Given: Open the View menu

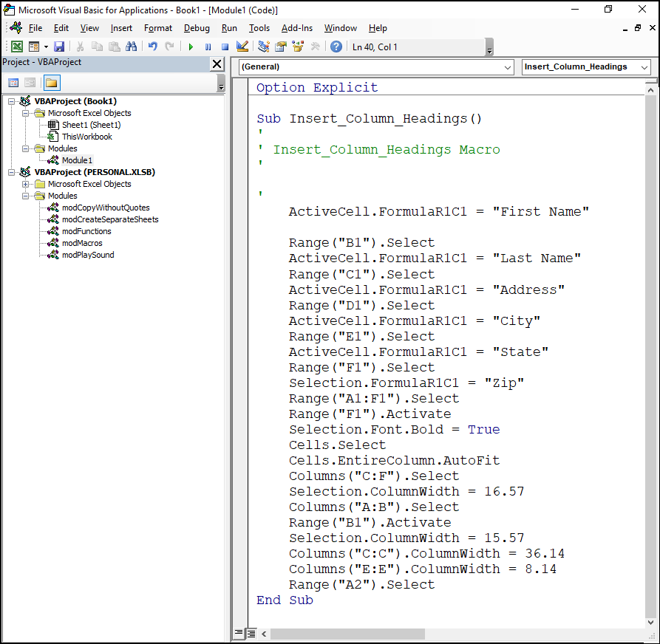Looking at the screenshot, I should coord(89,28).
